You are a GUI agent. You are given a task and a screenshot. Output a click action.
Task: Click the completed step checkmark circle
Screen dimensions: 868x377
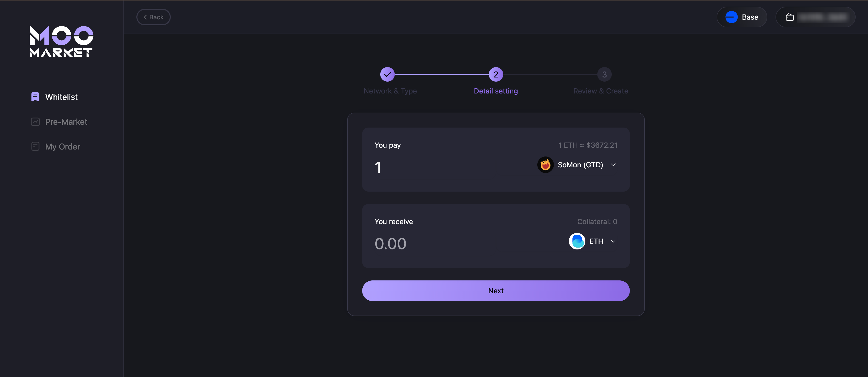tap(387, 74)
